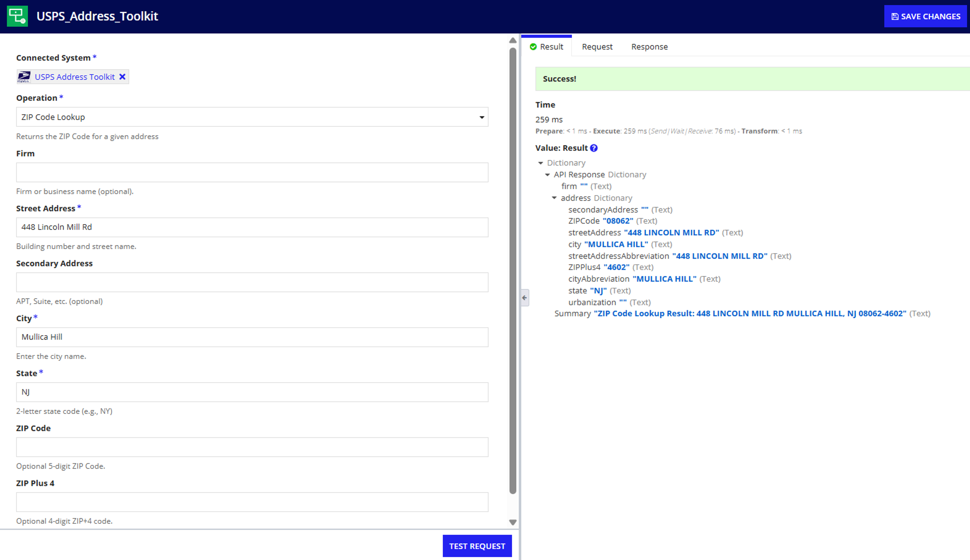Switch to the Response tab
Image resolution: width=970 pixels, height=560 pixels.
click(x=649, y=46)
